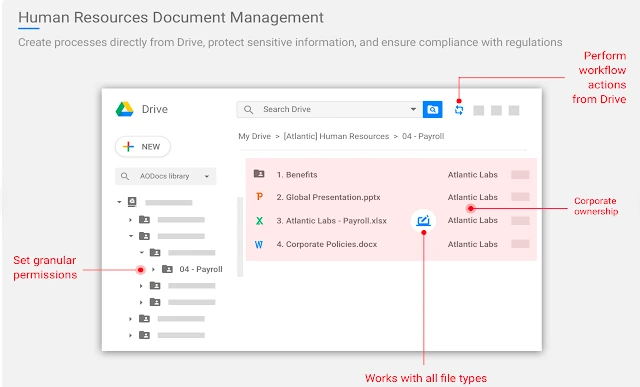Click the magnifier icon in Search Drive
The height and width of the screenshot is (387, 640).
pyautogui.click(x=248, y=109)
